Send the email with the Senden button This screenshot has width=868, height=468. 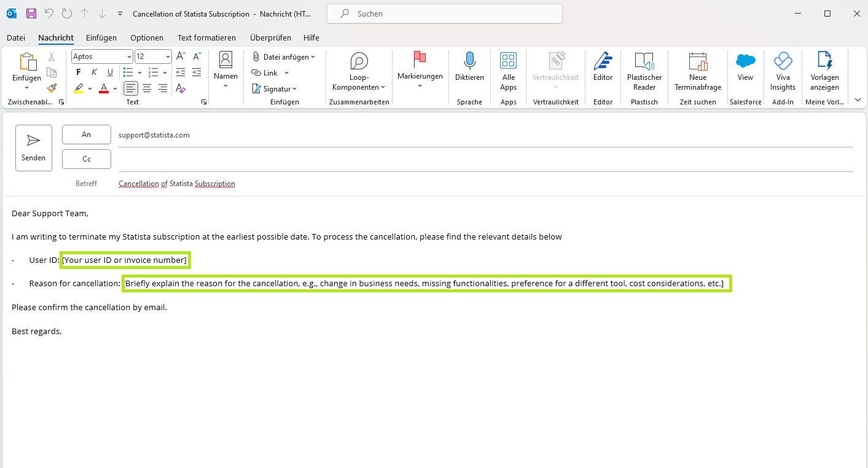(34, 148)
